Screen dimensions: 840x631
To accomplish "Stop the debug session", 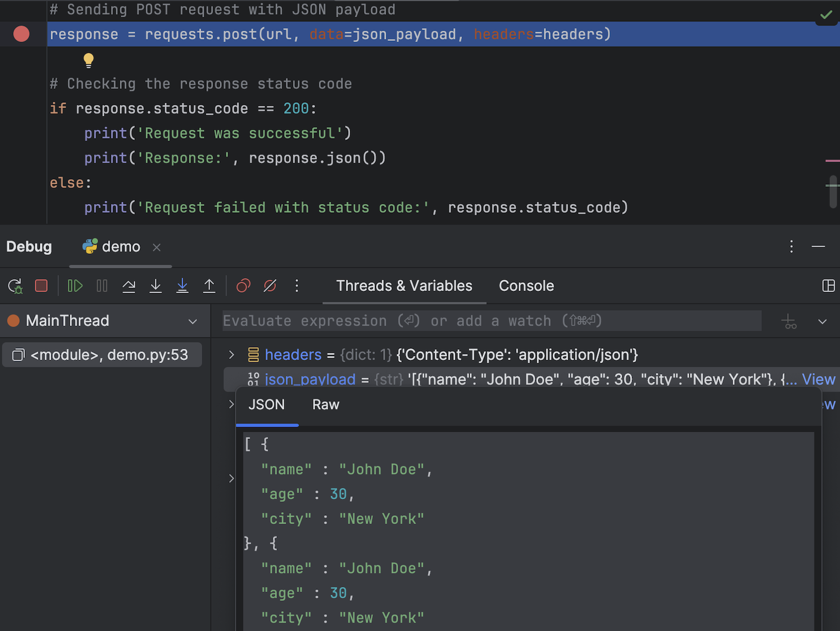I will click(41, 286).
